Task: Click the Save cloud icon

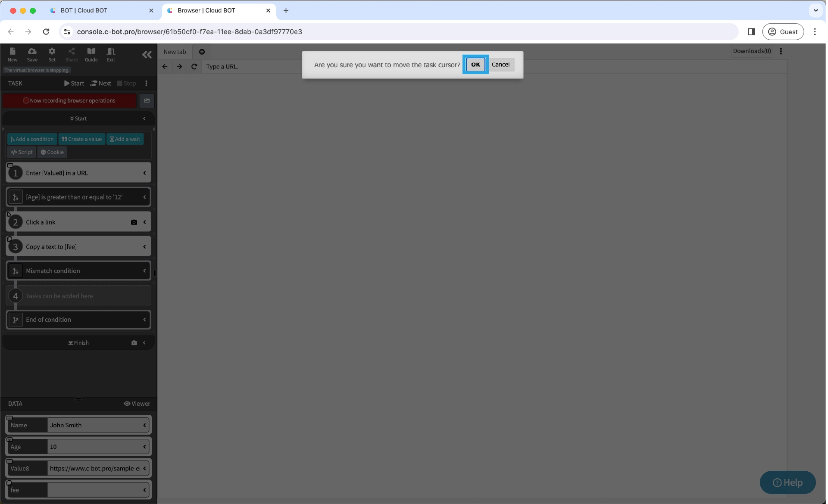Action: click(x=32, y=54)
